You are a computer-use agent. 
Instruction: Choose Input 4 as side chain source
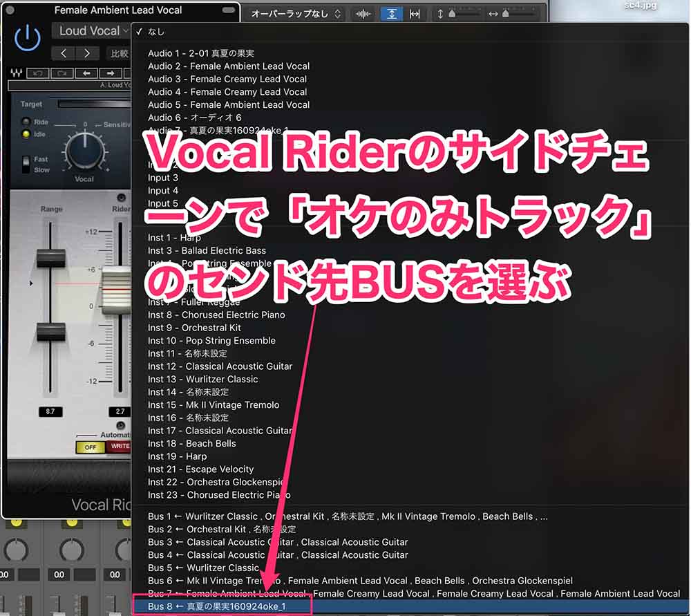pos(410,191)
